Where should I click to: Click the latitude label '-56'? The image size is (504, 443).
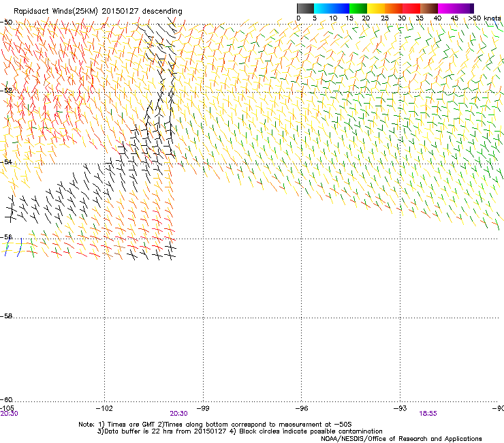[x=6, y=237]
